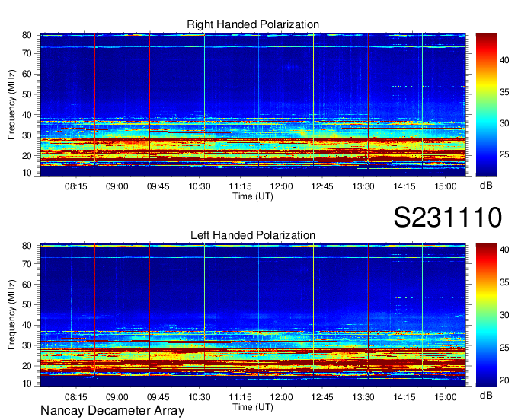Click the left-handed polarization spectrogram image
Viewport: 518px width, 420px height.
253,315
